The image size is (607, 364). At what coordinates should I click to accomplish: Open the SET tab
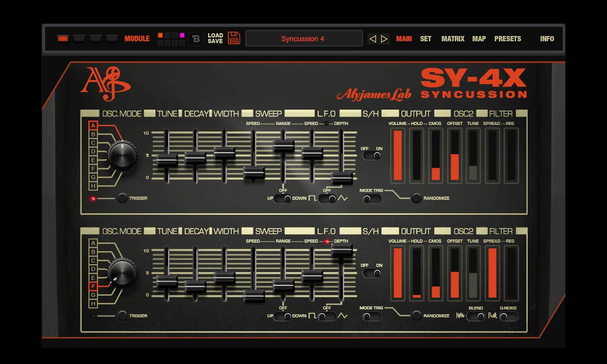click(x=426, y=39)
